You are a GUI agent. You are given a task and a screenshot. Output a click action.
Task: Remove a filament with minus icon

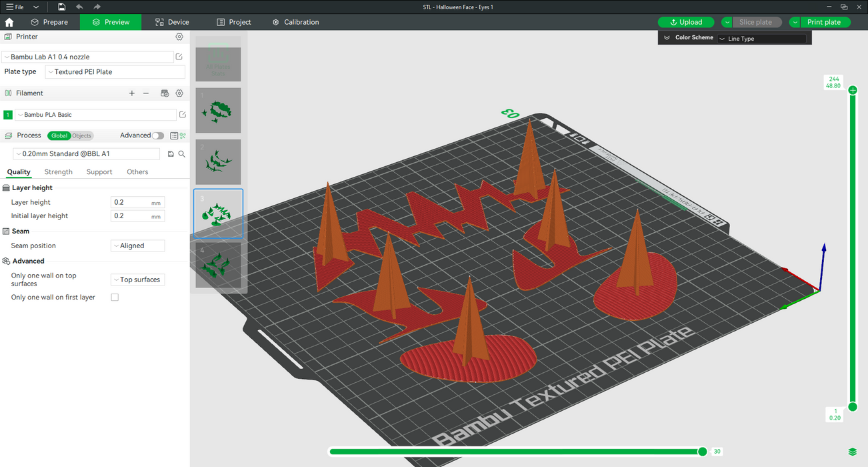(x=146, y=93)
